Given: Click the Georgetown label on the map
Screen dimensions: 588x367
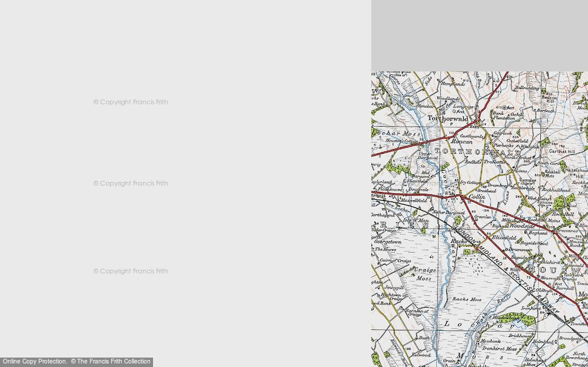Looking at the screenshot, I should [387, 243].
